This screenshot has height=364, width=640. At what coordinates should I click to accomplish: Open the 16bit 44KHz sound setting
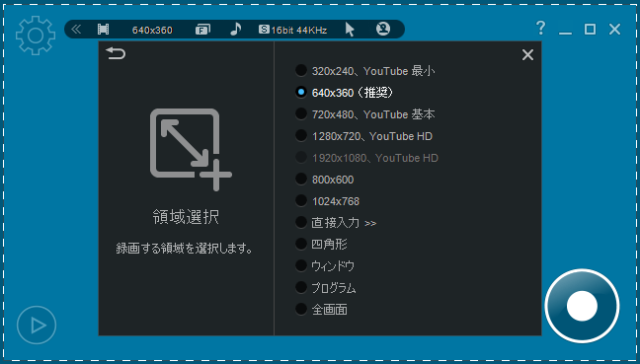coord(292,30)
